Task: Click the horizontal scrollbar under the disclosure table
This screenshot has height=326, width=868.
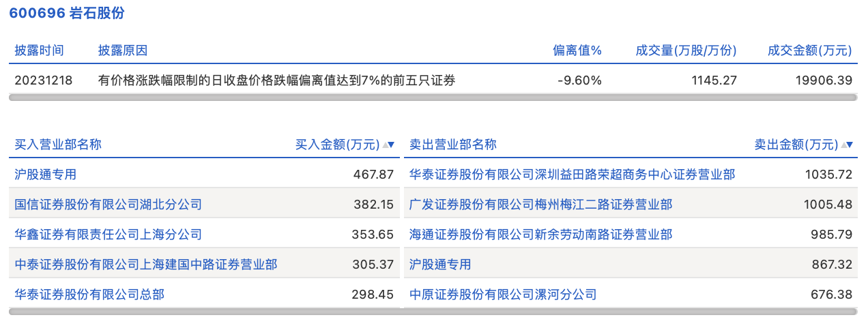Action: pyautogui.click(x=433, y=98)
